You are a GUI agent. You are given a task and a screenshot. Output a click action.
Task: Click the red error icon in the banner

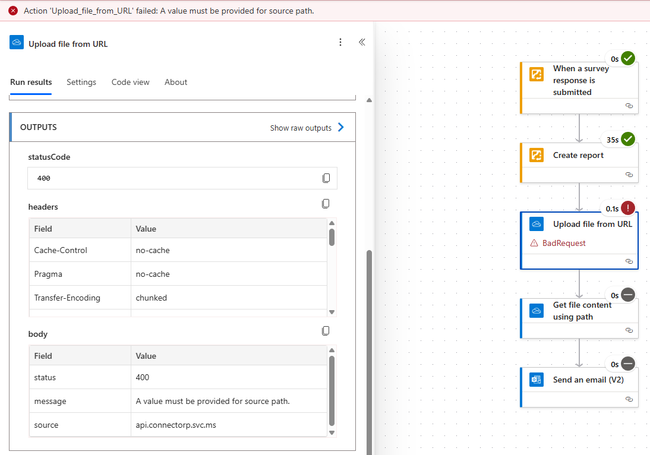coord(13,9)
